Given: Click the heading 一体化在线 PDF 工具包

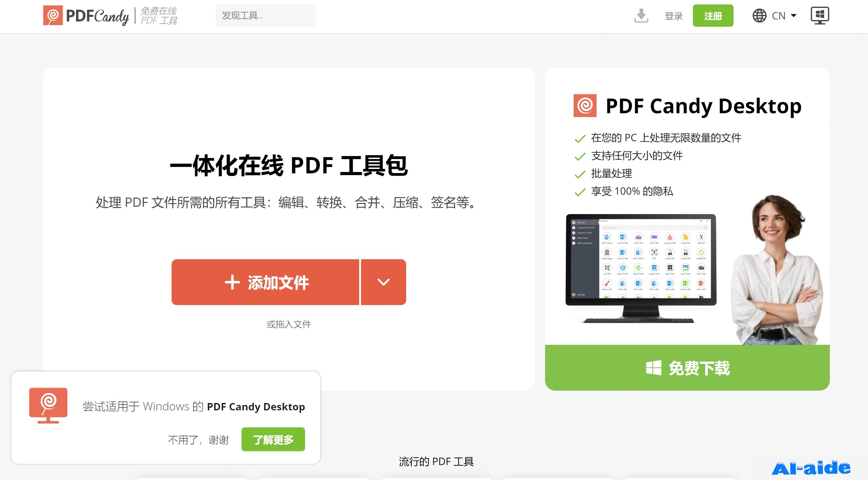Looking at the screenshot, I should tap(289, 166).
